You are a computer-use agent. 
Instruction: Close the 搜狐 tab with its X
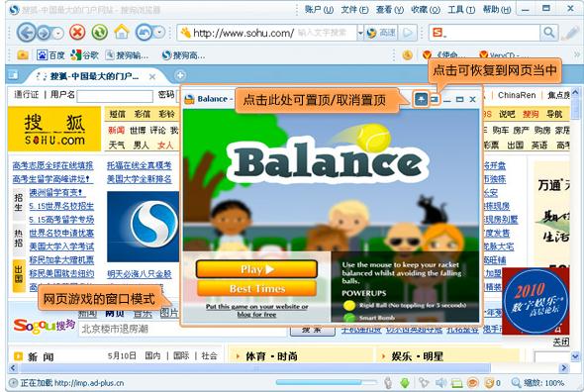152,77
